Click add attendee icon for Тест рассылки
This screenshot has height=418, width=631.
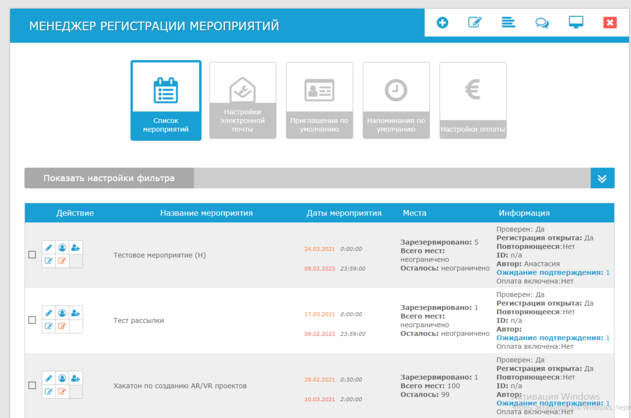tap(75, 313)
